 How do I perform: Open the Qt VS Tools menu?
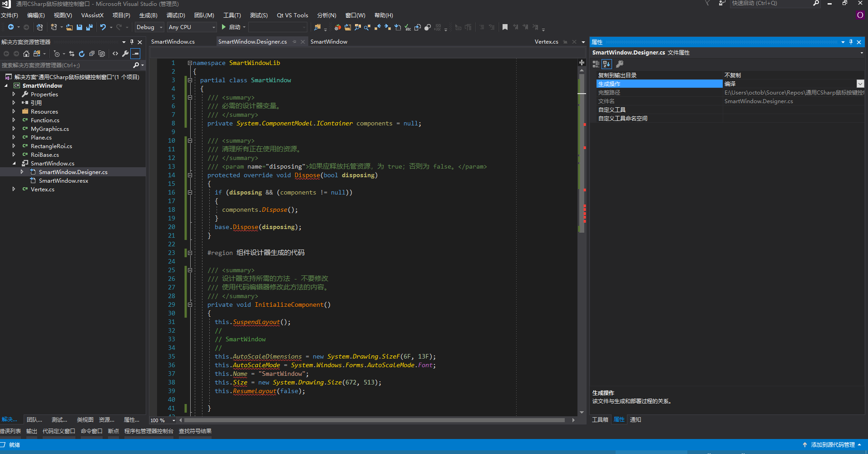coord(292,15)
